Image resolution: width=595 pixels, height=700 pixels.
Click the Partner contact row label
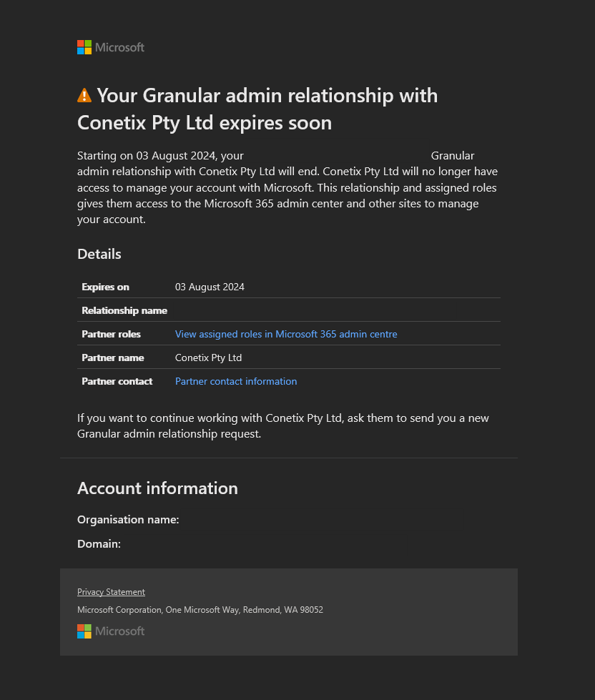point(117,381)
